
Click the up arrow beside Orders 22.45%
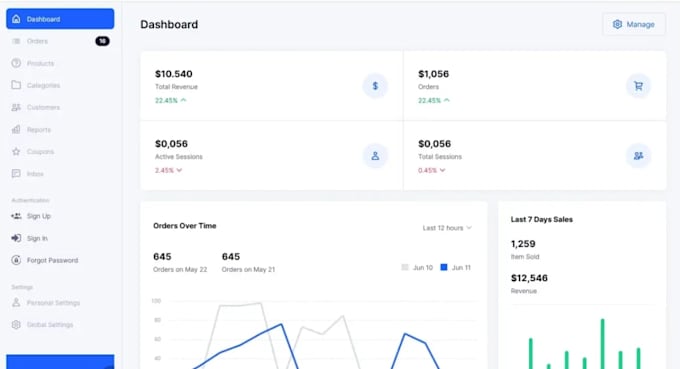click(x=447, y=100)
